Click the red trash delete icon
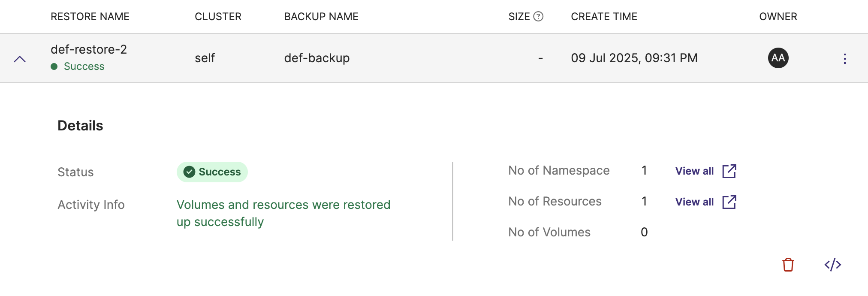 point(788,265)
